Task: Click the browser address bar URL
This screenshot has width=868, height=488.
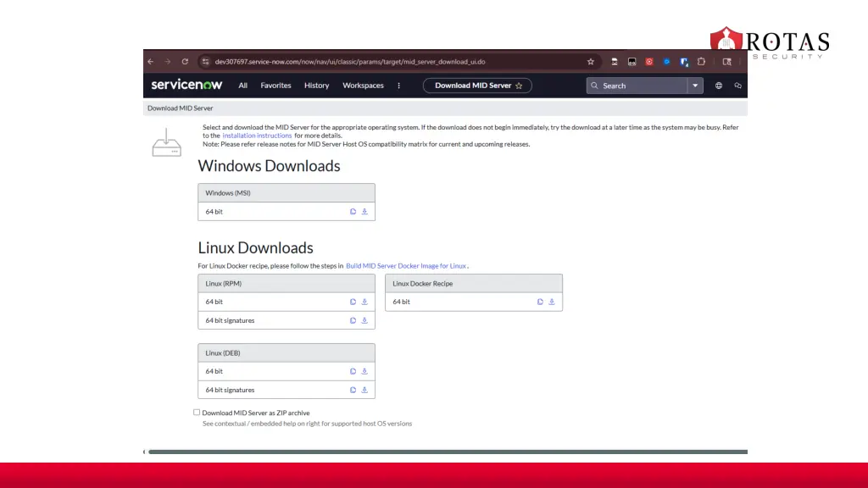Action: click(x=350, y=61)
